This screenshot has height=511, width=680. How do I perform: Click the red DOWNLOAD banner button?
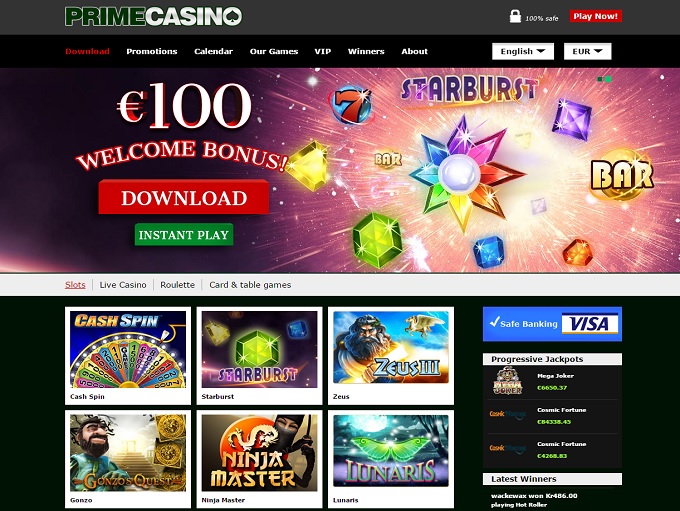(x=184, y=197)
